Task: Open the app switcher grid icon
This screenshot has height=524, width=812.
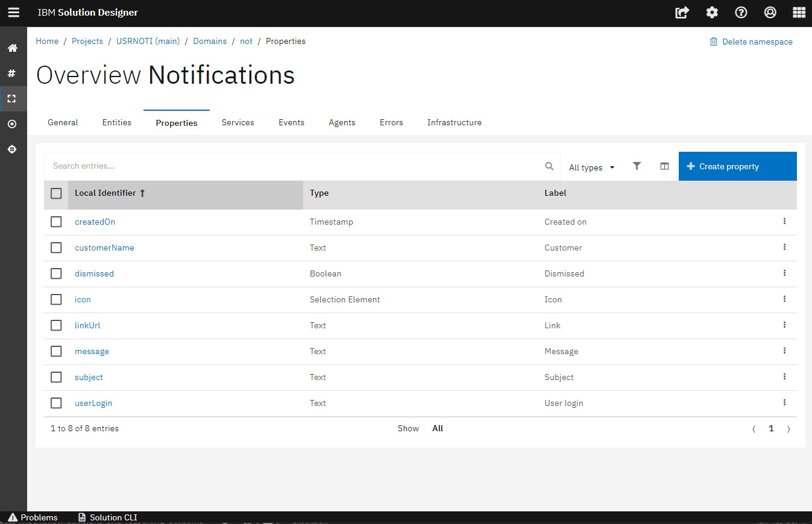Action: 799,13
